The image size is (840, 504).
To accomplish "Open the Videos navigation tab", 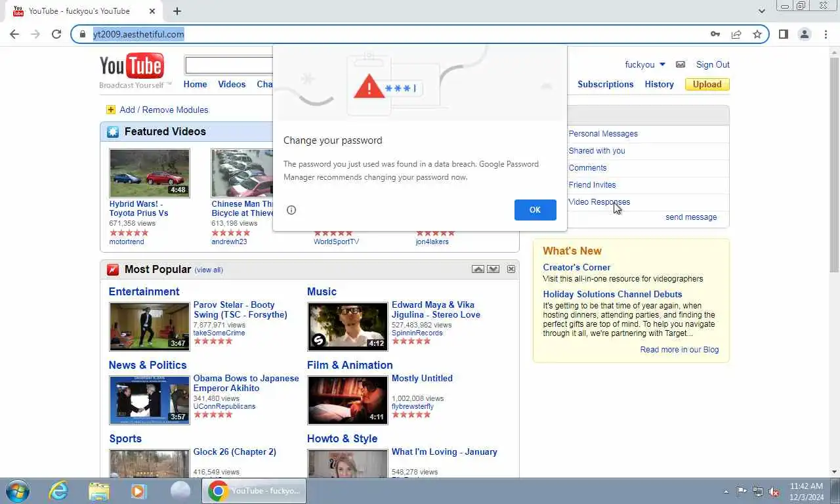I will [x=232, y=84].
